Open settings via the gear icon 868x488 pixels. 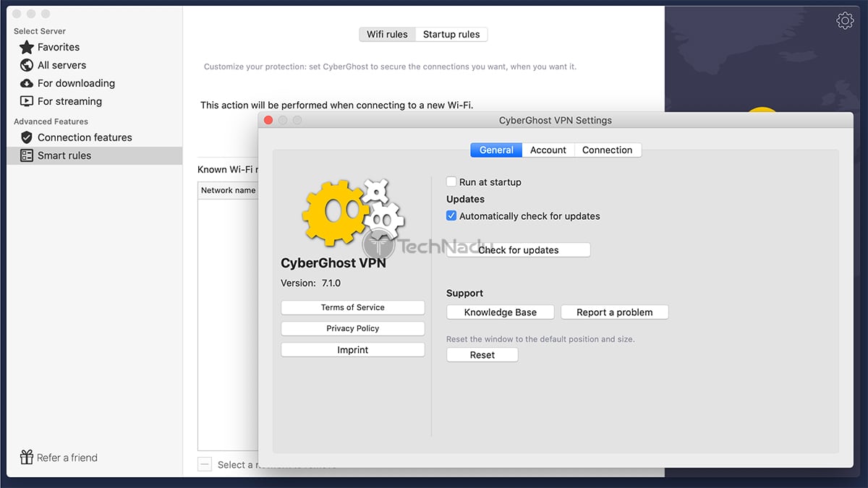tap(845, 21)
